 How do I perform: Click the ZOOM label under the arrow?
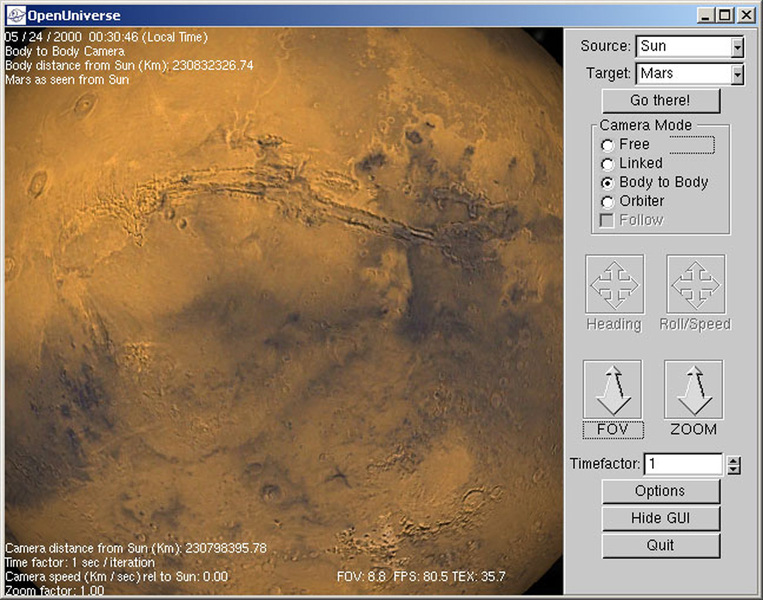[693, 430]
